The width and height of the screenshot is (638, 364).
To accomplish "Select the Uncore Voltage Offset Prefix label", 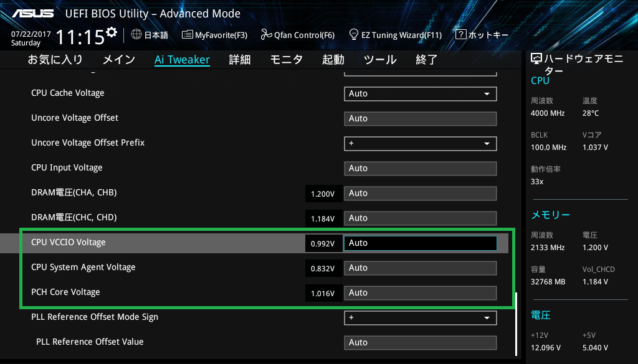I will [88, 142].
